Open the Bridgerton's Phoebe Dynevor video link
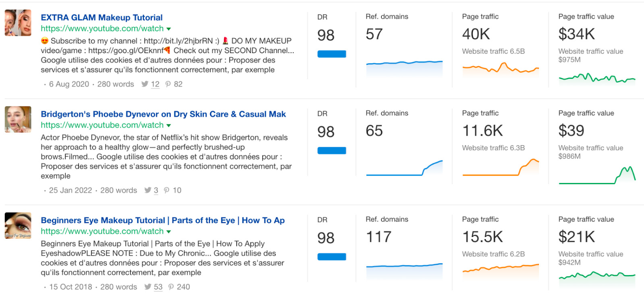 click(x=163, y=114)
